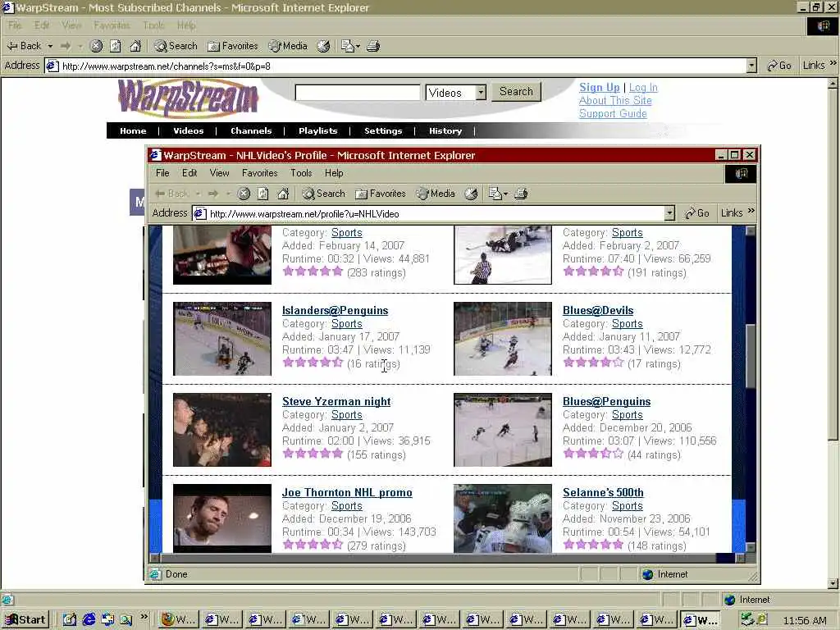Expand address dropdown in Most Subscribed Channels window
The width and height of the screenshot is (840, 630).
pos(751,66)
